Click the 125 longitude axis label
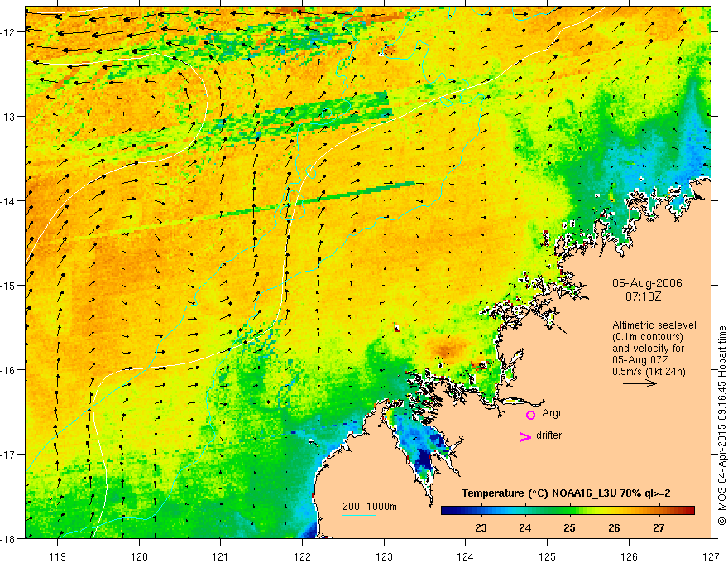 click(548, 556)
